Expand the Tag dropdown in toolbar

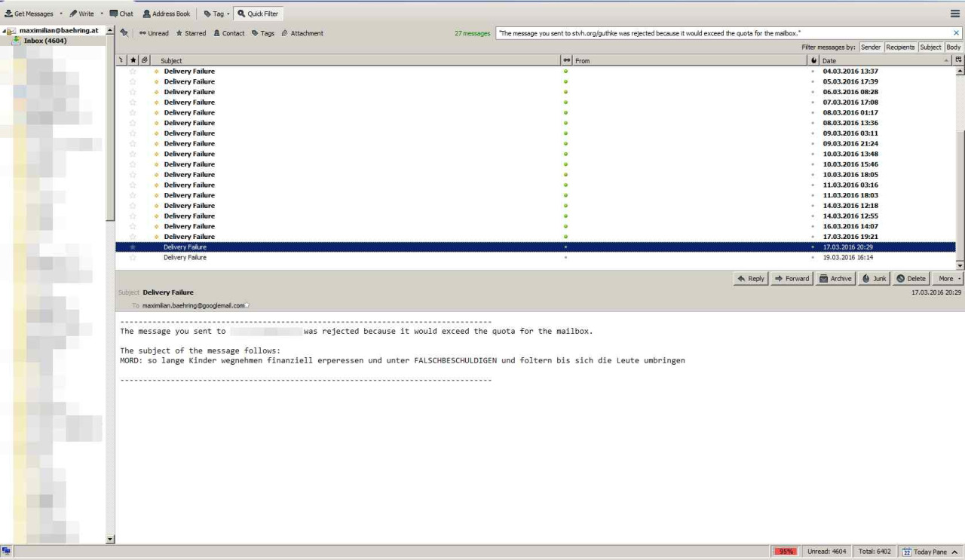click(x=228, y=14)
